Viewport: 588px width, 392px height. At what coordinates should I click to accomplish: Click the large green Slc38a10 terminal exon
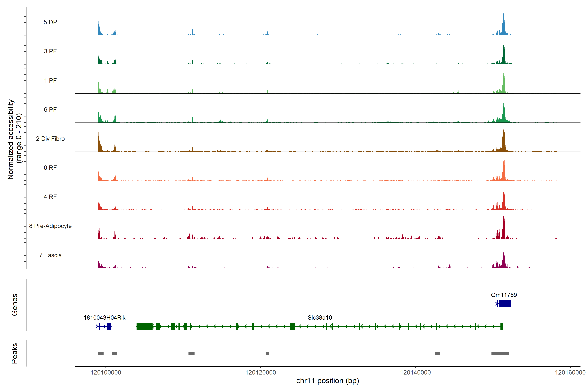[144, 326]
